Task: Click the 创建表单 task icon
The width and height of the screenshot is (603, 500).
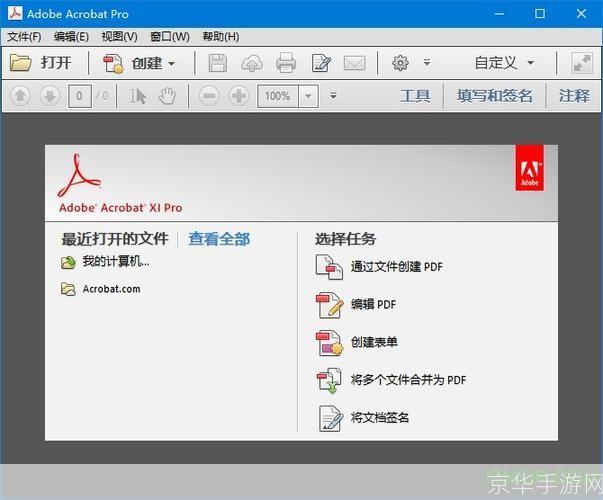Action: pos(329,343)
